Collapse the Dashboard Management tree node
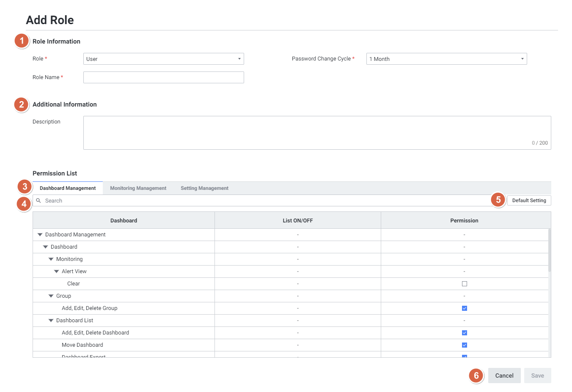 40,235
